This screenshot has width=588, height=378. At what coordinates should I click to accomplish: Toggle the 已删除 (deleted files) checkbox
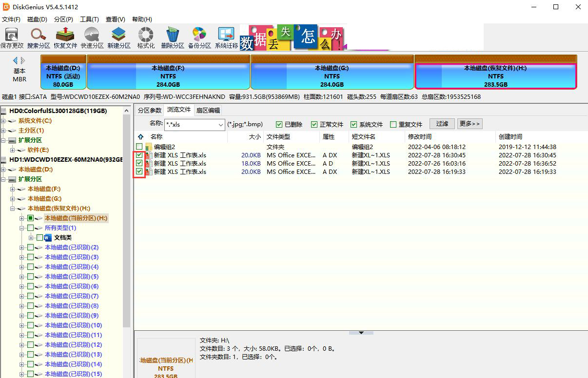click(279, 124)
